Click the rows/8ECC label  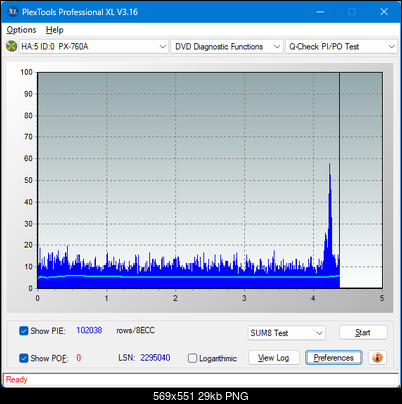(135, 330)
